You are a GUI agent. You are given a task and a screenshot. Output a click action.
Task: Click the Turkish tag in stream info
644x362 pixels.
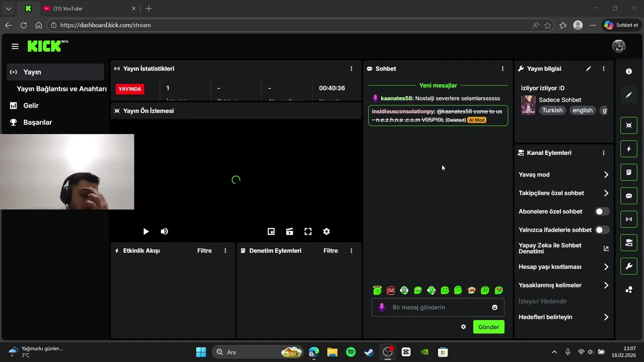552,111
